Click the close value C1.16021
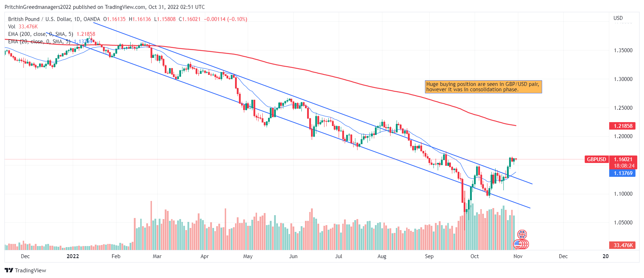Viewport: 644px width, 278px height. point(190,19)
